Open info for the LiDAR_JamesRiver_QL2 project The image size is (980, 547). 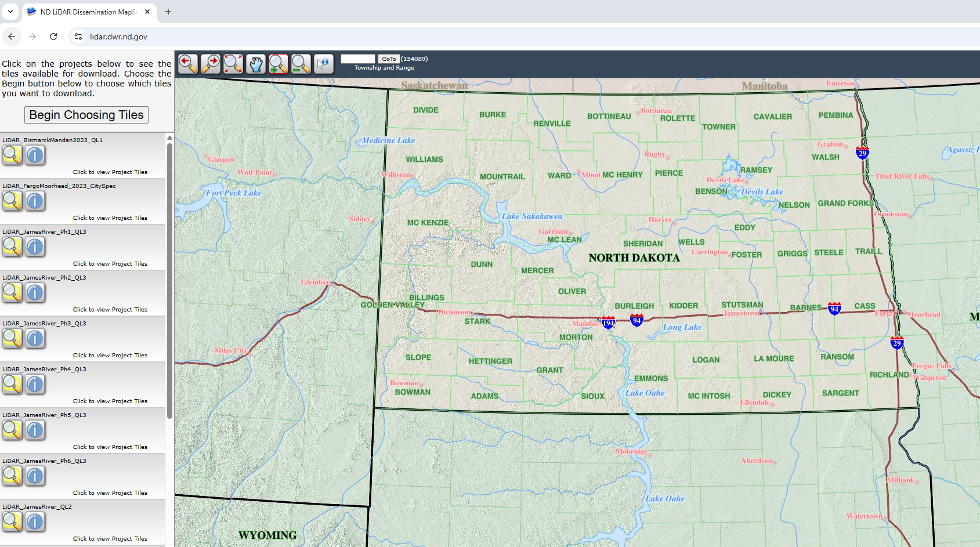35,522
